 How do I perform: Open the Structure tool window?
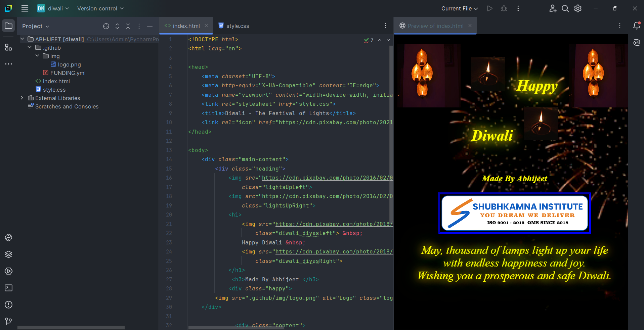click(9, 47)
